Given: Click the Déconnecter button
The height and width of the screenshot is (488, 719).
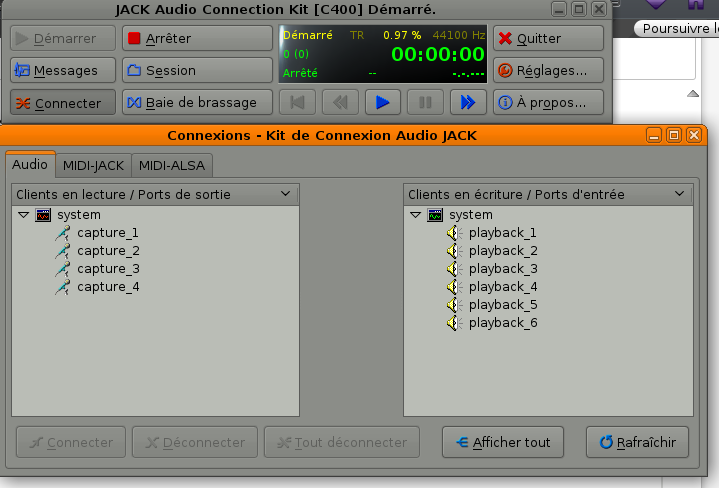Looking at the screenshot, I should coord(195,442).
